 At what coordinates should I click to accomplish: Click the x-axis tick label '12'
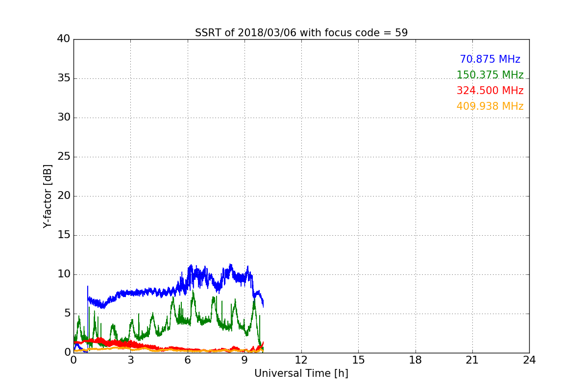(301, 360)
